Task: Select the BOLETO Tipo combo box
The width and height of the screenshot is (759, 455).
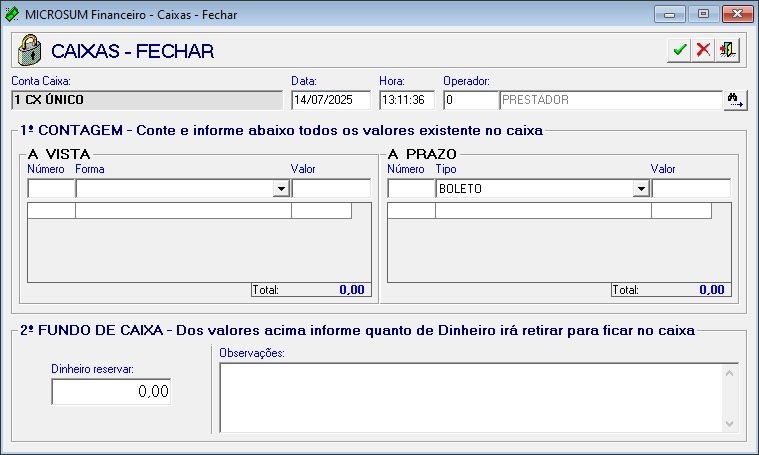Action: (543, 188)
